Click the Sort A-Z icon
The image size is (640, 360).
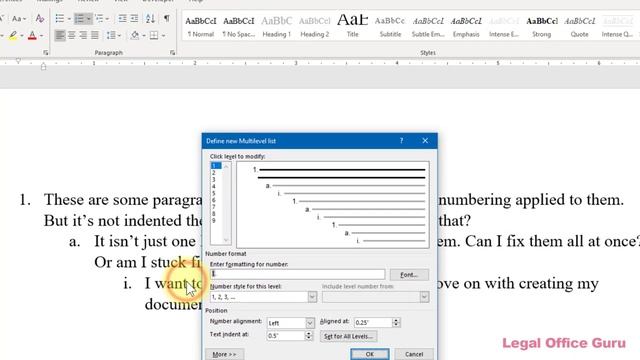150,18
